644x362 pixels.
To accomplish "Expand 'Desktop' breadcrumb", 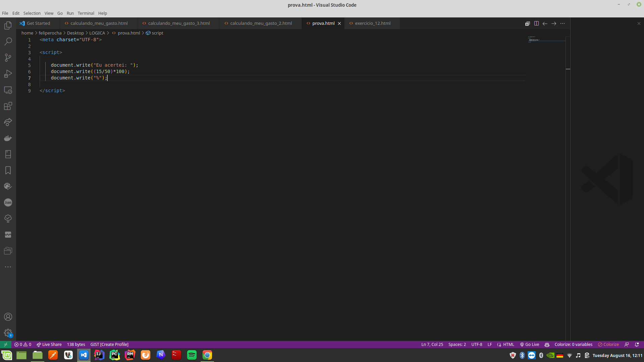I will pyautogui.click(x=75, y=33).
